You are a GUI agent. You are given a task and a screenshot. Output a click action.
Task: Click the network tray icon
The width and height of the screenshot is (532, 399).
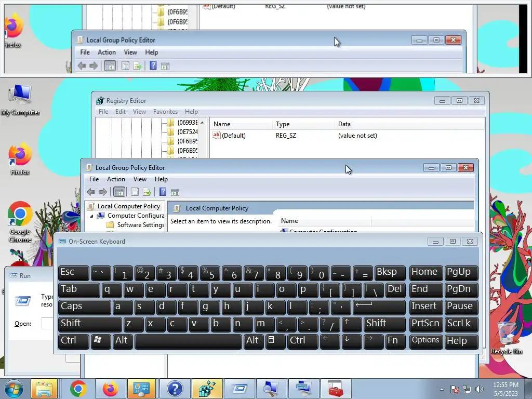467,389
